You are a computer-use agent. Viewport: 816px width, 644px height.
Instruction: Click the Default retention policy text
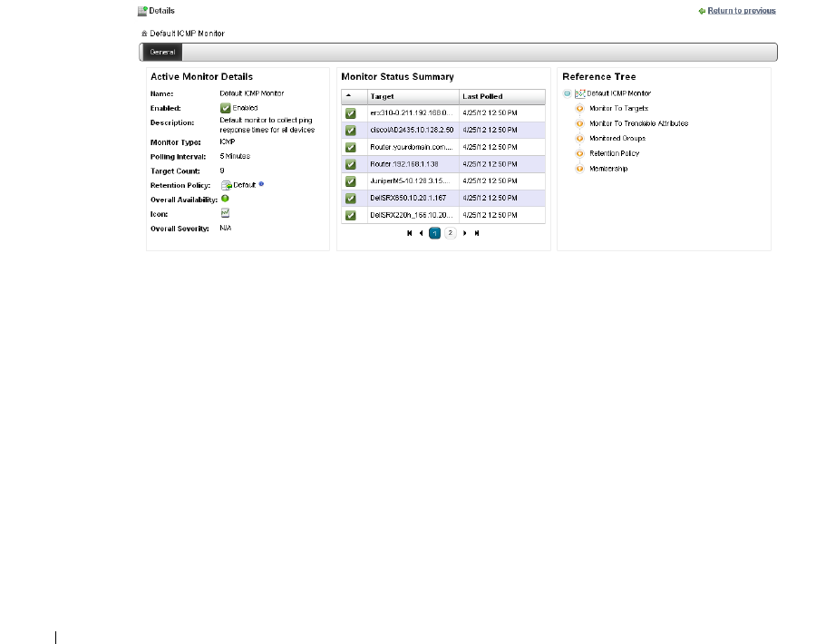coord(244,185)
